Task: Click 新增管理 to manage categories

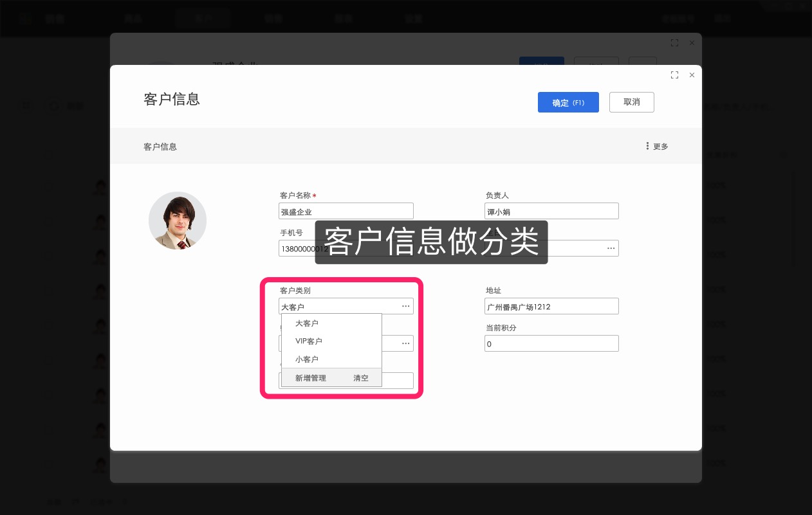Action: [311, 378]
